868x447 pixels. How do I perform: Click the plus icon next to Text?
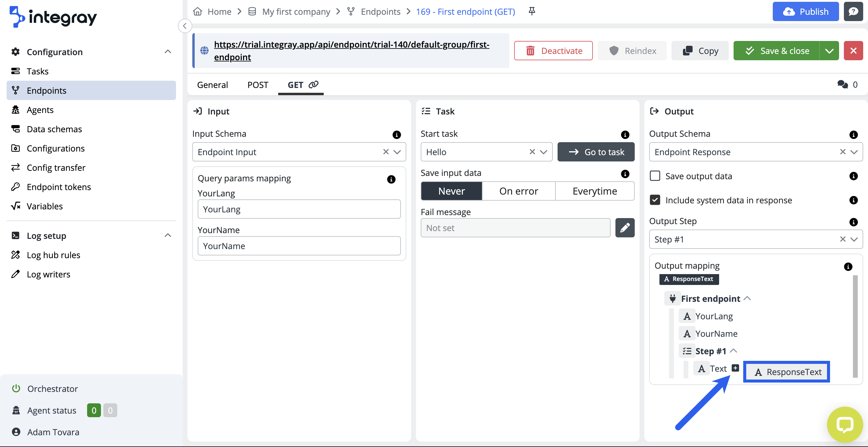(x=735, y=368)
